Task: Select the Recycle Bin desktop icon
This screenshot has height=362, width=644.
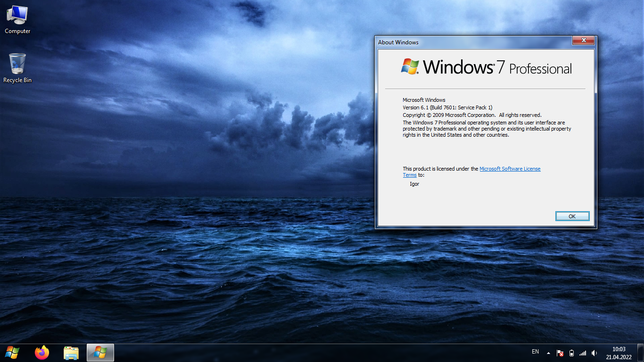Action: coord(17,68)
